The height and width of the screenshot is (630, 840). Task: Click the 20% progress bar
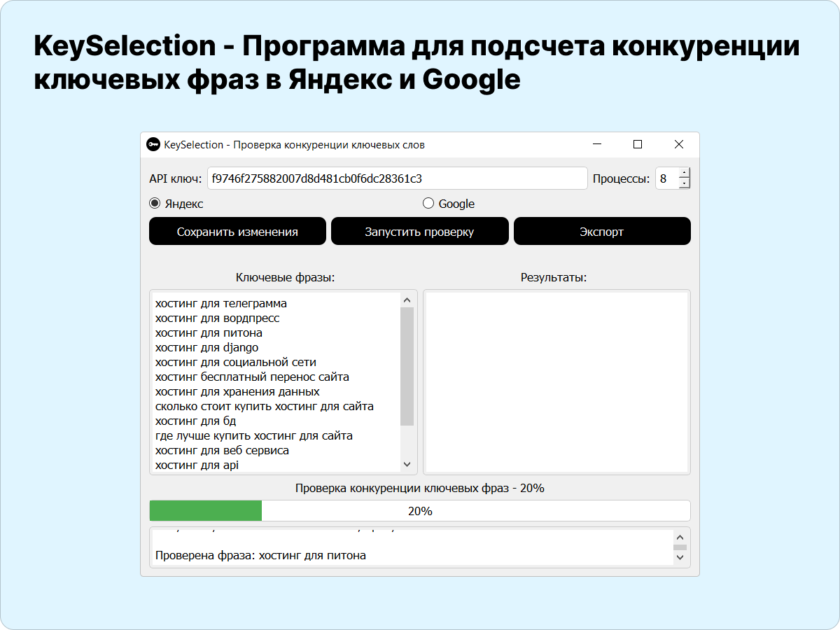420,511
